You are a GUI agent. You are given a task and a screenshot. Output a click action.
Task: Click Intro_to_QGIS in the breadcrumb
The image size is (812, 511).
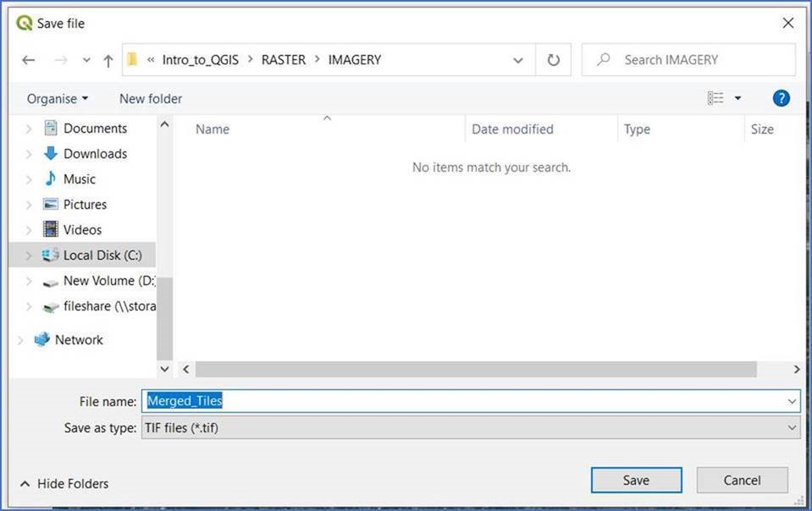[201, 60]
